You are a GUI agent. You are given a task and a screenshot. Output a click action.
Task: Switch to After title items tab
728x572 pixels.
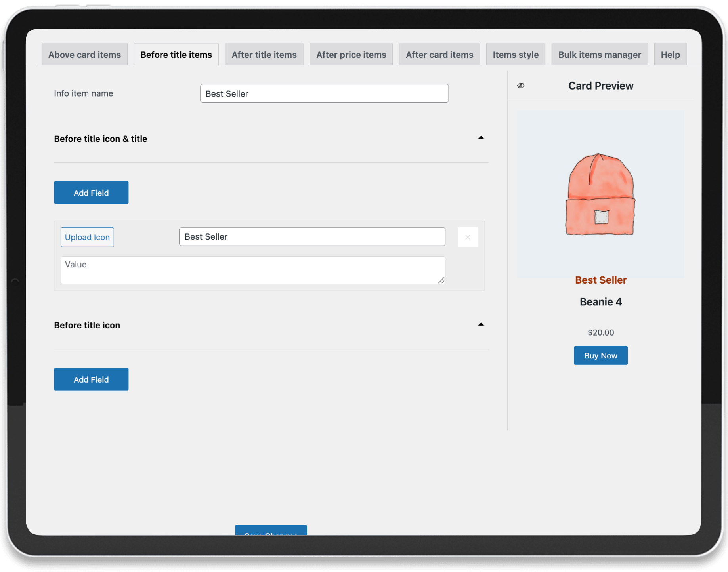264,55
